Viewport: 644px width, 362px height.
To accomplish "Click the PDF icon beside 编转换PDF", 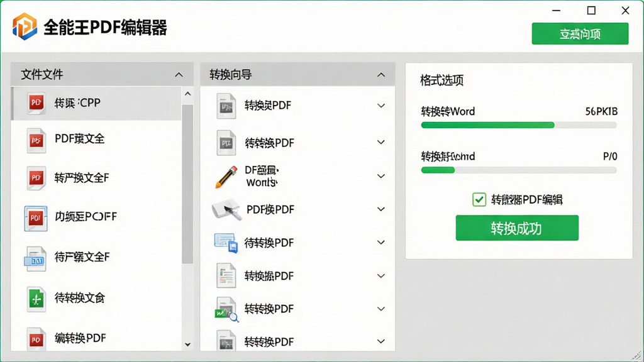I will [36, 339].
